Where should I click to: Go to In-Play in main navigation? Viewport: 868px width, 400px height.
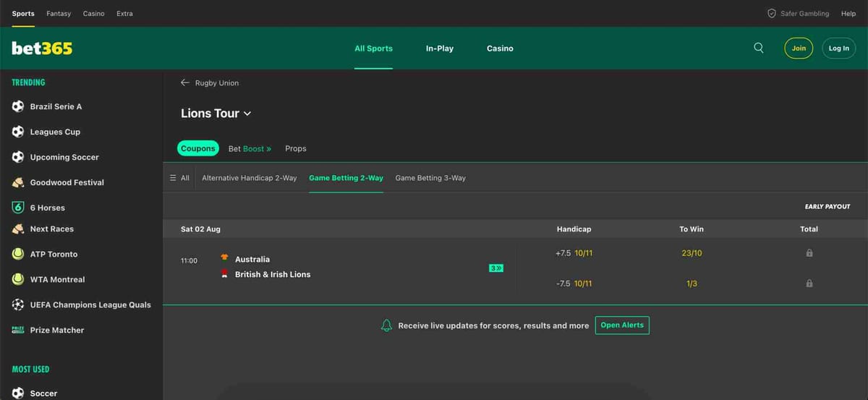point(440,48)
